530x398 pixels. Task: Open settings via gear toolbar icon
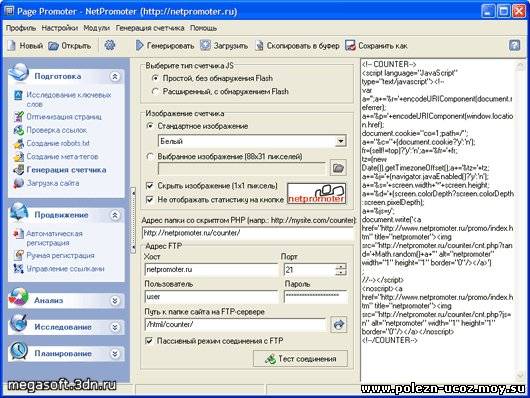[110, 45]
